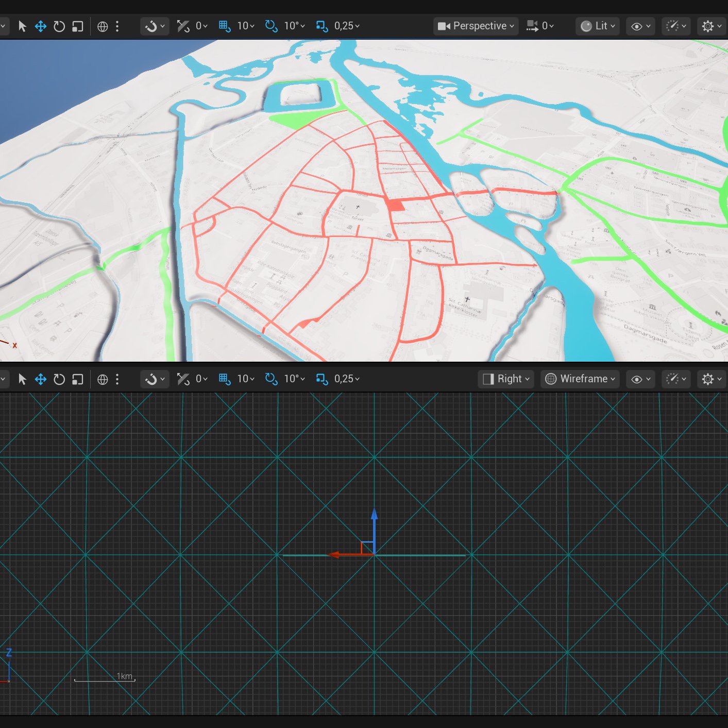This screenshot has width=728, height=728.
Task: Pick Rotate tool in Perspective viewport toolbar
Action: pyautogui.click(x=59, y=26)
